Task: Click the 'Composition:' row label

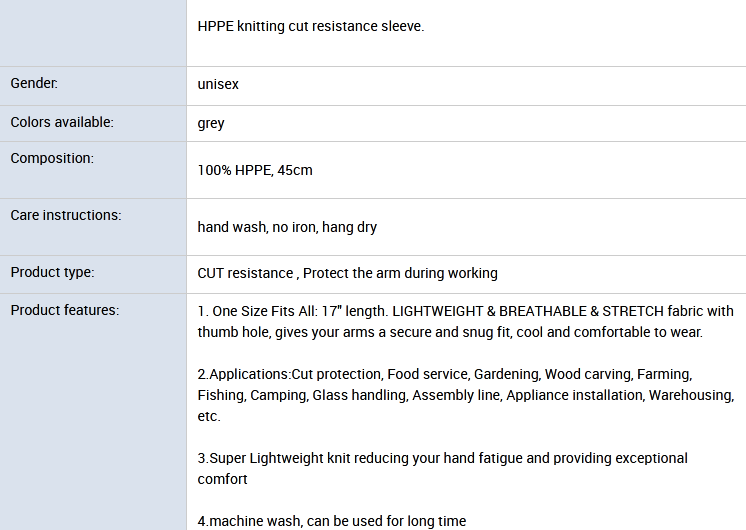Action: [52, 158]
